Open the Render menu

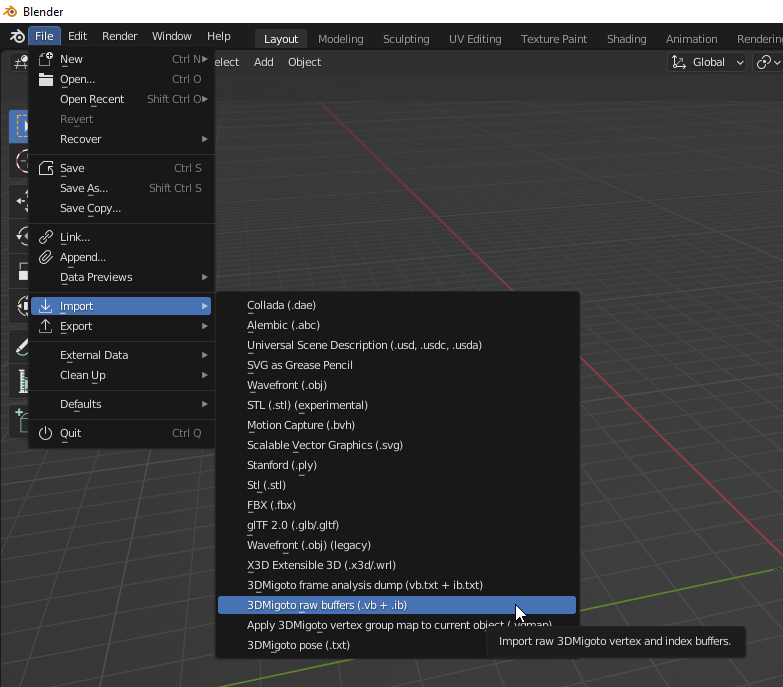[119, 36]
